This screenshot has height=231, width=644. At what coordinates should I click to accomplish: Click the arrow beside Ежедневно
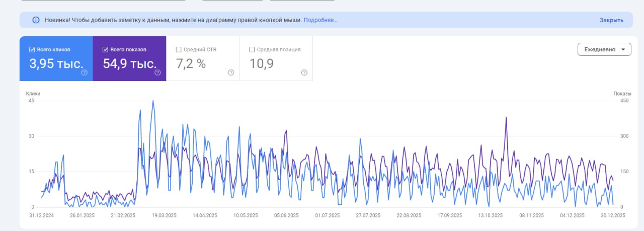coord(623,49)
